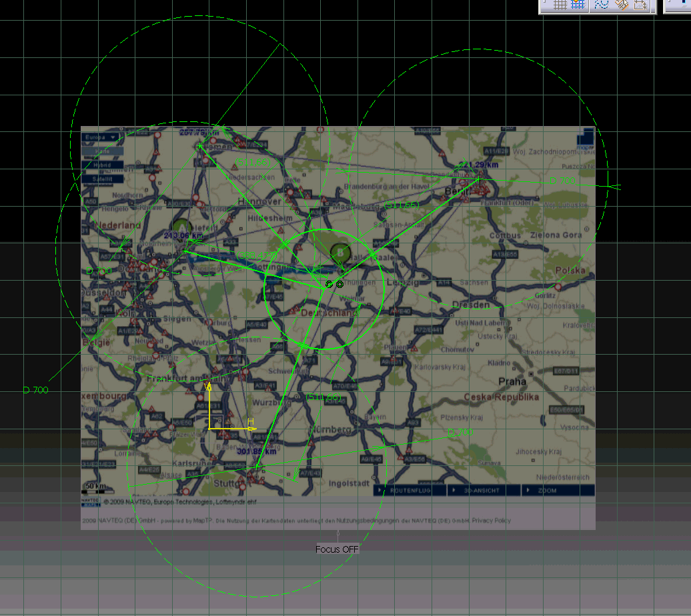Viewport: 691px width, 616px height.
Task: Click the Hybrid map view button
Action: (x=102, y=165)
